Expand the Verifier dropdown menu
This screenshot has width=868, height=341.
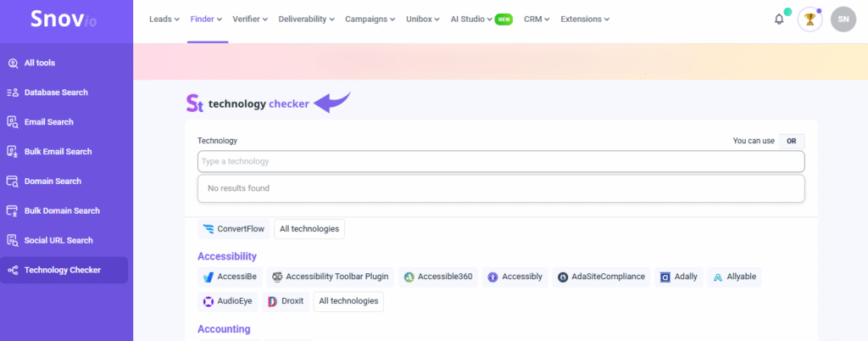click(x=250, y=19)
